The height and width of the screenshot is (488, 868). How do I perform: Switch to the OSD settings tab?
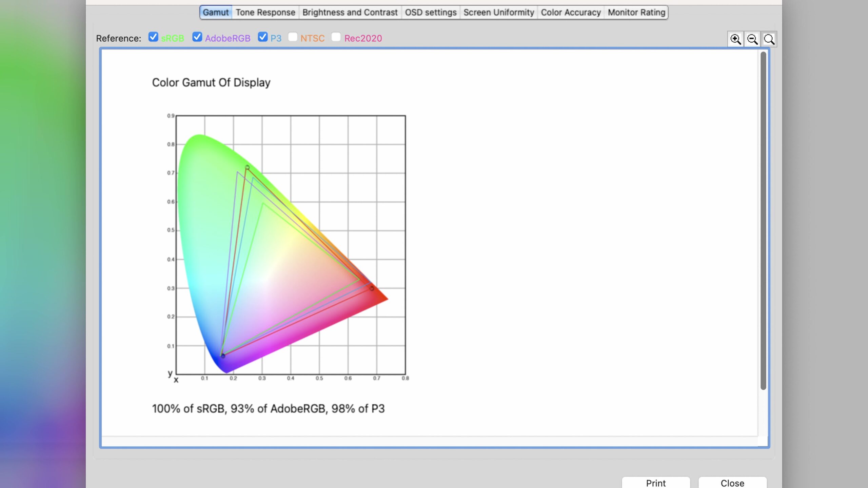pos(431,13)
